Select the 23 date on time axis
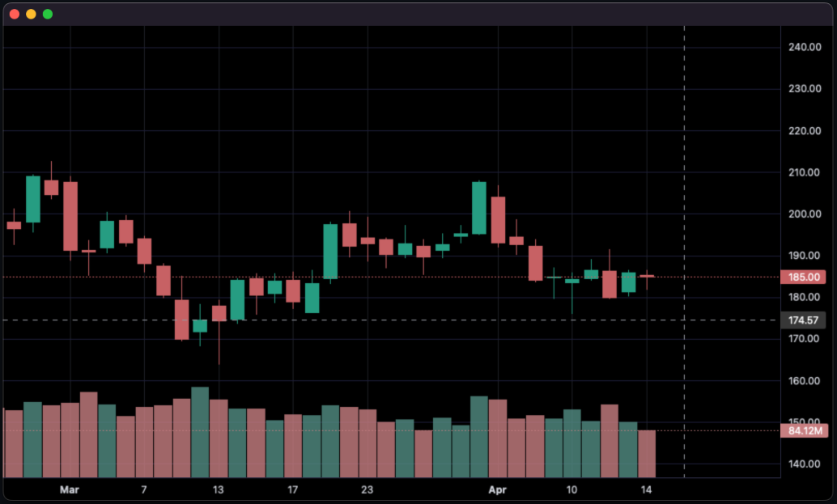837x504 pixels. pyautogui.click(x=367, y=489)
